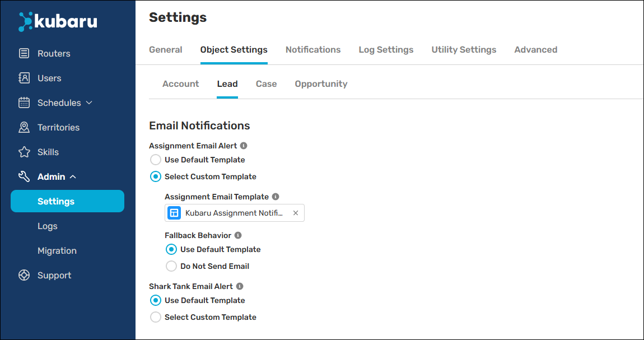The image size is (644, 340).
Task: Open Logs under the Admin menu
Action: click(x=48, y=226)
